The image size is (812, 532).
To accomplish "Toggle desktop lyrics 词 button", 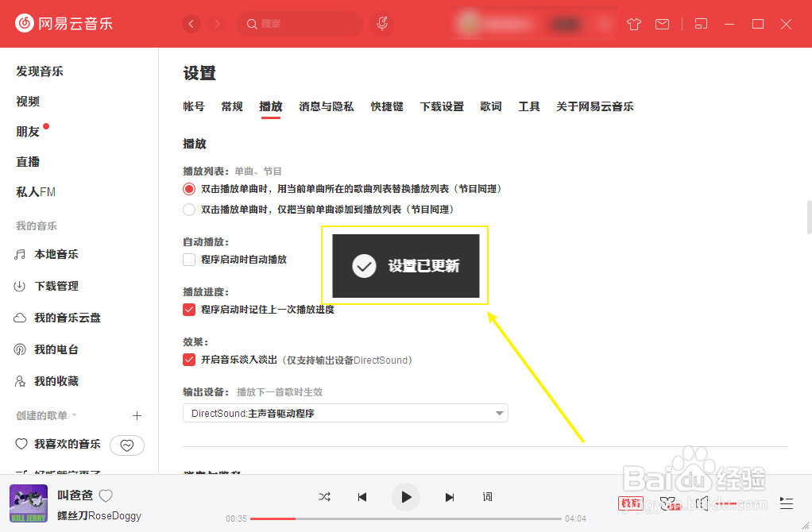I will tap(487, 497).
